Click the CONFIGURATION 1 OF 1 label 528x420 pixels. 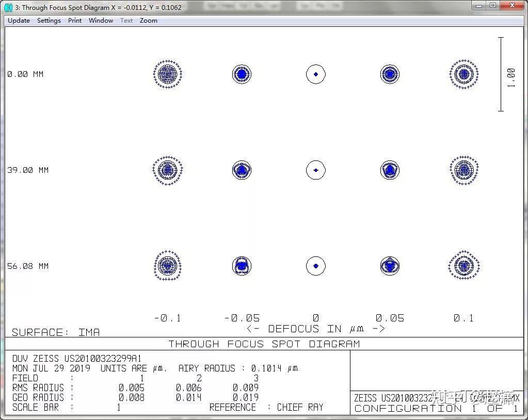pos(436,408)
